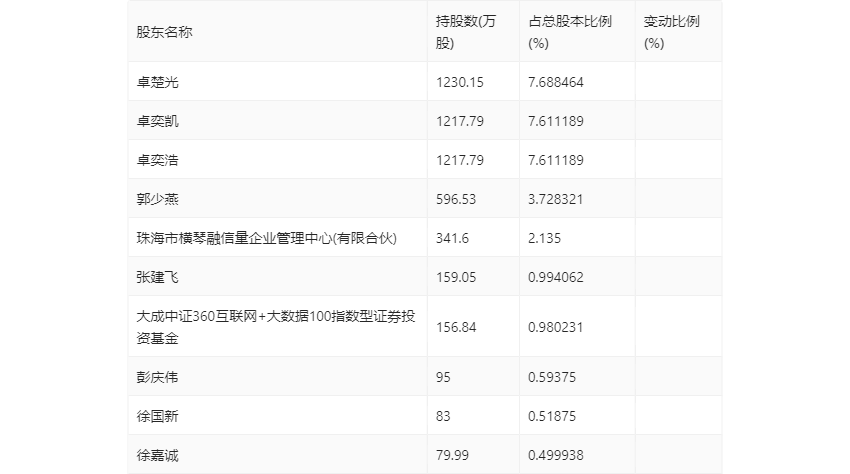Select shareholder name 张建飞
The height and width of the screenshot is (474, 850).
tap(157, 277)
